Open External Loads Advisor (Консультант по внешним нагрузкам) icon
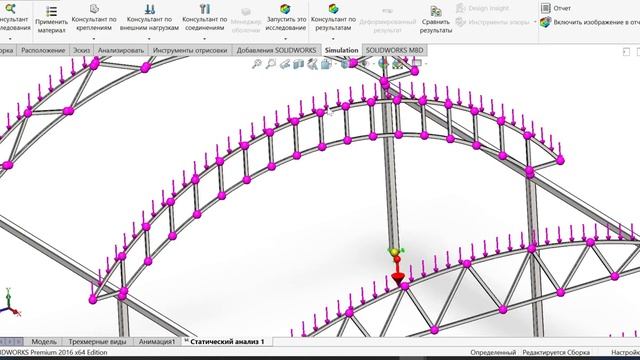The width and height of the screenshot is (640, 360). [x=149, y=9]
